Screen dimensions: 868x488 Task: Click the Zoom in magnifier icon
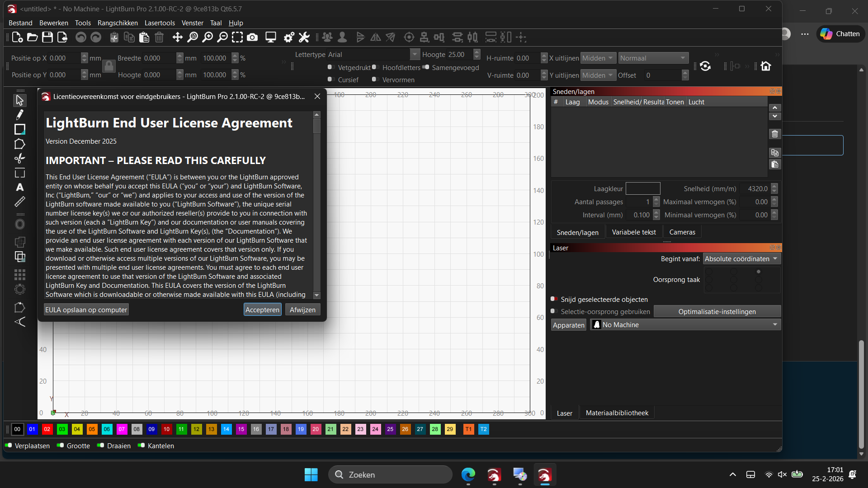tap(208, 38)
